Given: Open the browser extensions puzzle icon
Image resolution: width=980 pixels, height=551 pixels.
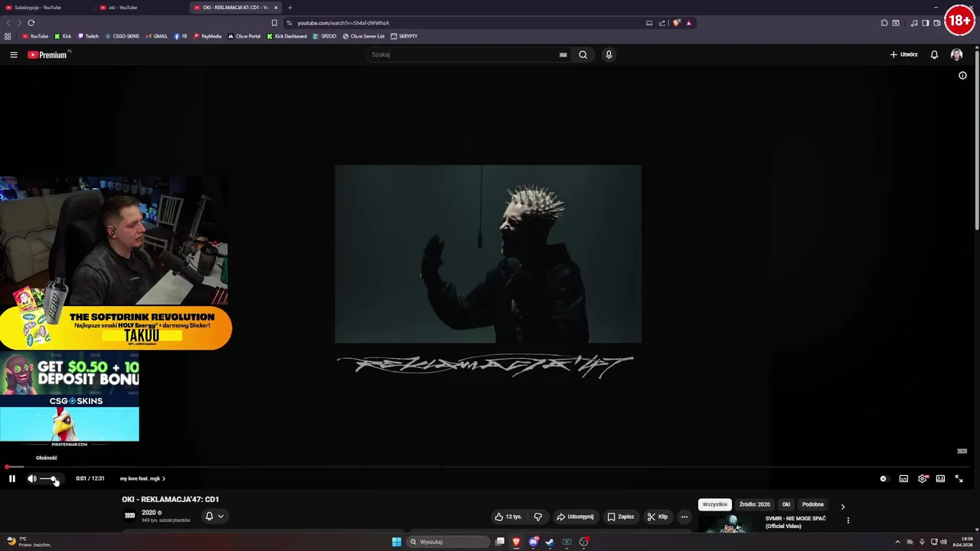Looking at the screenshot, I should click(884, 23).
